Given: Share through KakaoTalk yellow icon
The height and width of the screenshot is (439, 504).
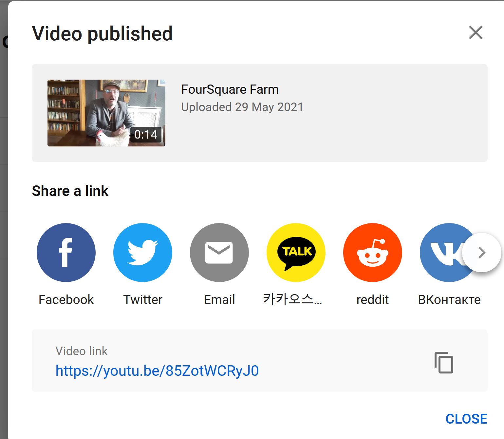Looking at the screenshot, I should pos(296,253).
